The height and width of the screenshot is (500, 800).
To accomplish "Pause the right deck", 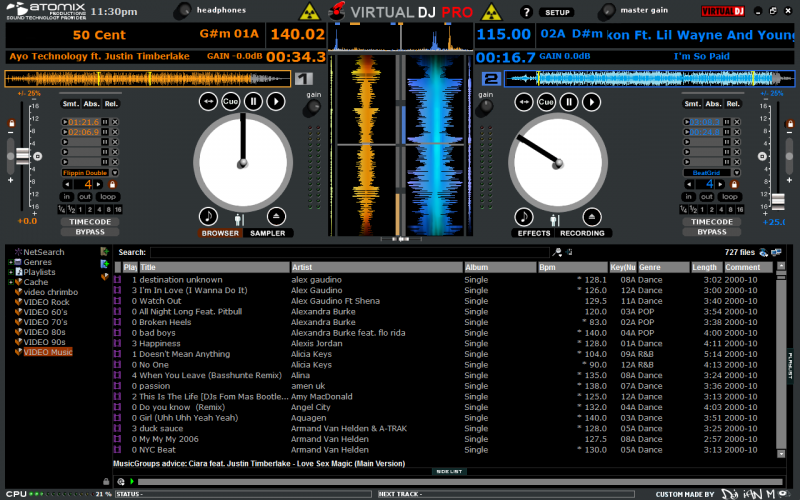I will coord(569,102).
